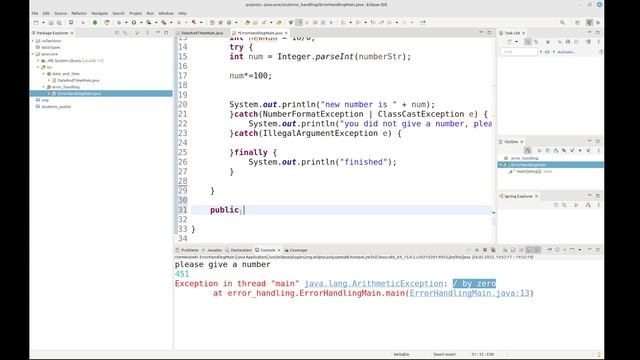Select the datatypes project
640x360 pixels.
click(51, 47)
